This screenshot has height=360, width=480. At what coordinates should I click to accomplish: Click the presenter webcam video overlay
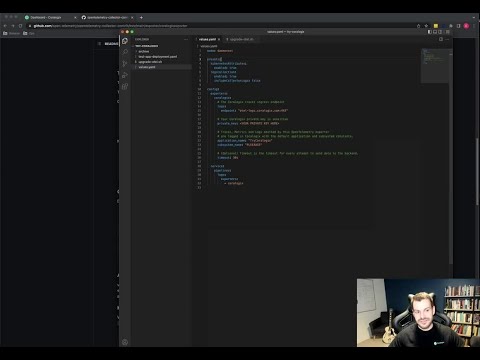coord(418,313)
